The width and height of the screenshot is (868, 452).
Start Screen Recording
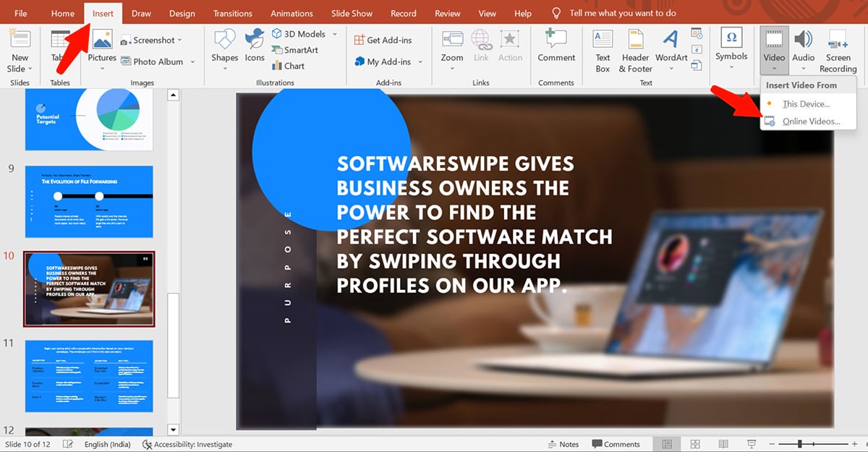tap(838, 49)
